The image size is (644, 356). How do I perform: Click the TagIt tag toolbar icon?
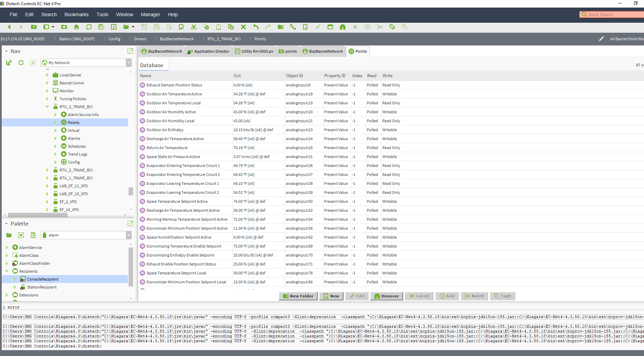coord(392,27)
